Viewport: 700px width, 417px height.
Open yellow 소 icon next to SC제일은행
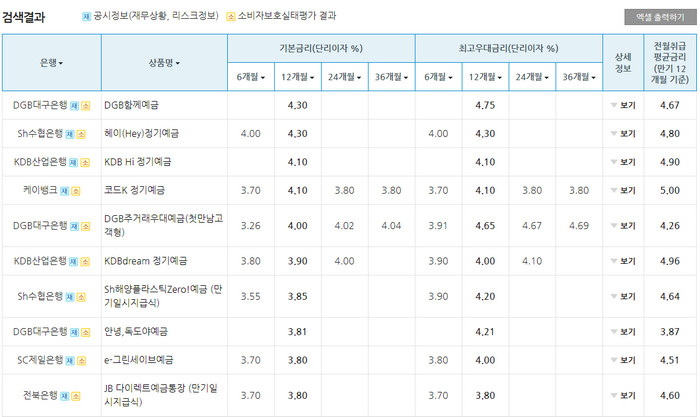point(81,361)
